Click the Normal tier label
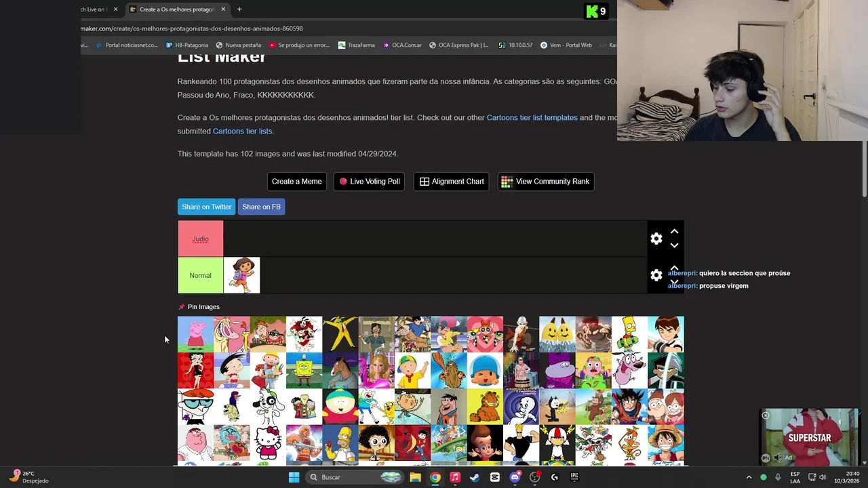This screenshot has height=488, width=868. point(200,275)
